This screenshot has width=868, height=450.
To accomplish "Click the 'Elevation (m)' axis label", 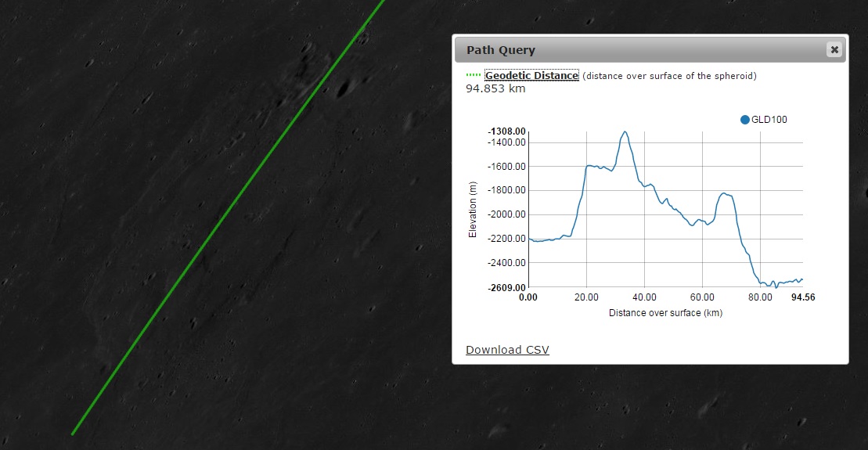I will (472, 210).
